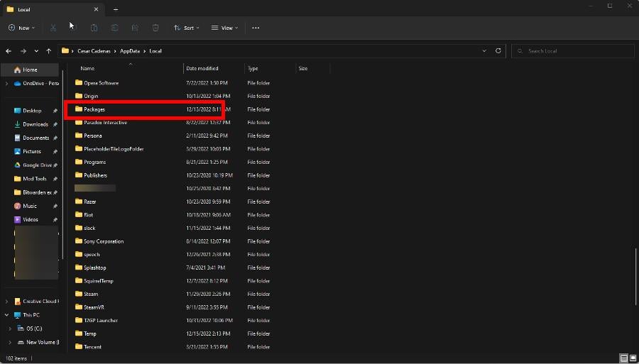
Task: Switch to large thumbnails view icon
Action: click(633, 358)
